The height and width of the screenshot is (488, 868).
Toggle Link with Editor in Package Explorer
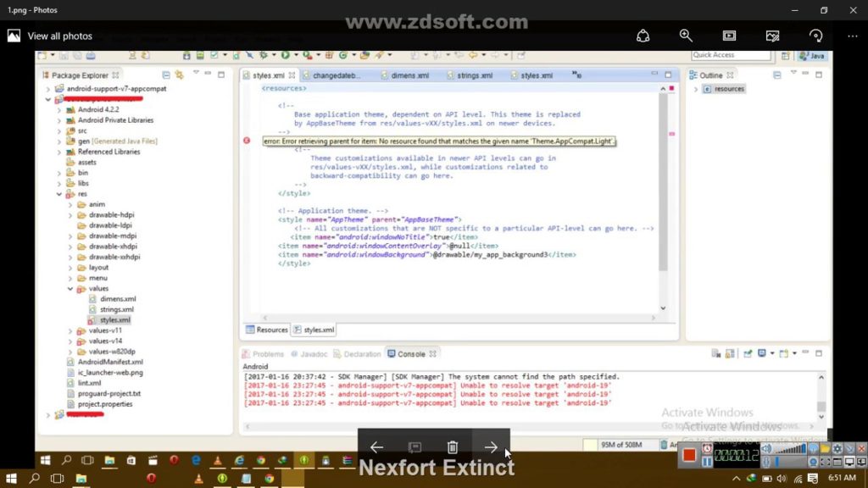click(180, 75)
